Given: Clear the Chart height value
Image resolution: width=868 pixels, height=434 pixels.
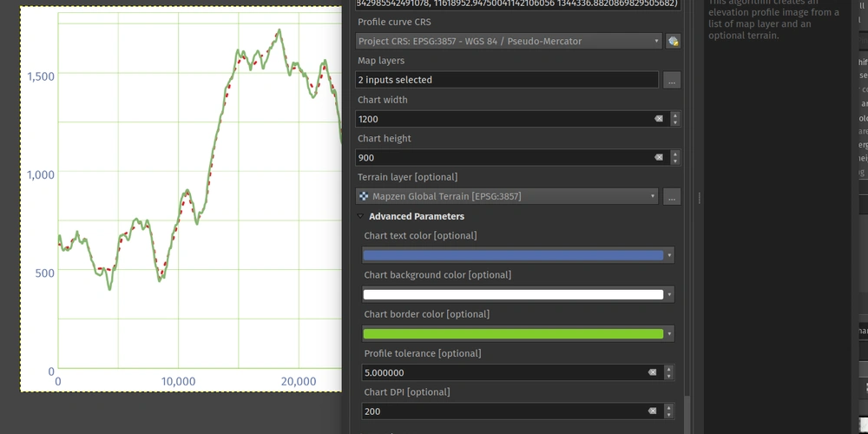Looking at the screenshot, I should click(658, 158).
